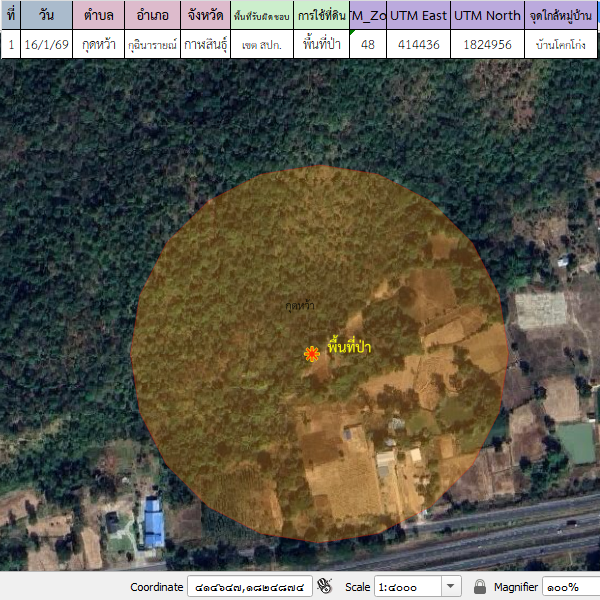
Task: Click the blue-roofed building on the map
Action: (x=153, y=524)
